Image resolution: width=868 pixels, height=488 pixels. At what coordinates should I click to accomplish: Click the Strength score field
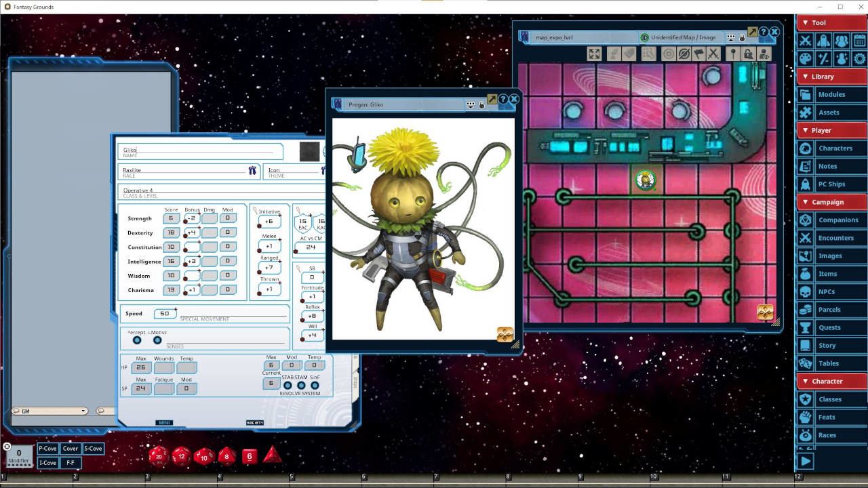point(171,218)
